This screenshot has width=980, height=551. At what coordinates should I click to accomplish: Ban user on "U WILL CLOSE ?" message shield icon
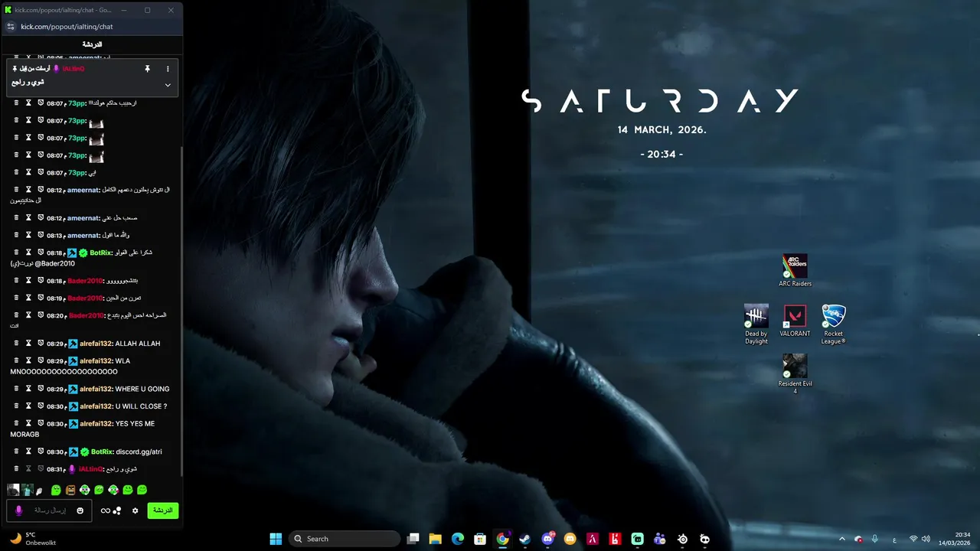pos(41,406)
